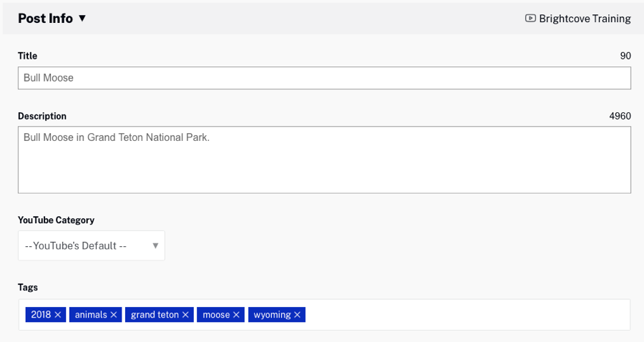644x342 pixels.
Task: Click the Post Info heading text
Action: click(45, 19)
